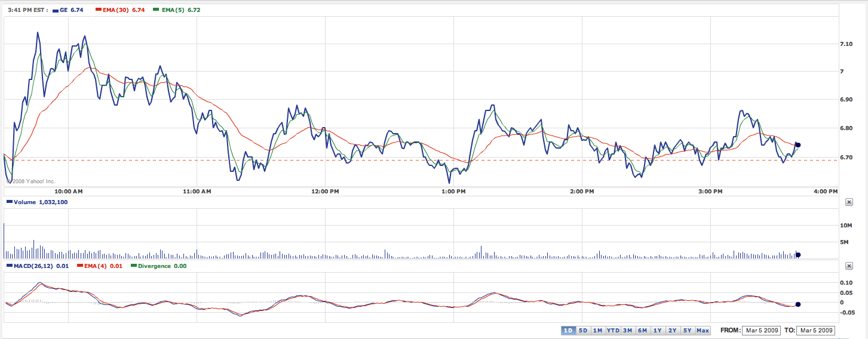This screenshot has width=868, height=339.
Task: Click the 3:41 PM EST timestamp
Action: tap(27, 10)
